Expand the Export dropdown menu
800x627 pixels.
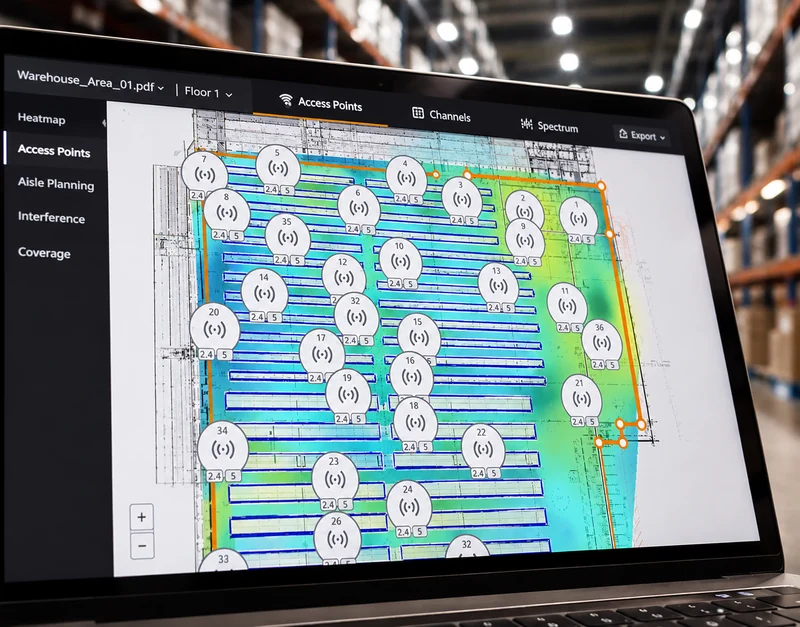pyautogui.click(x=642, y=135)
